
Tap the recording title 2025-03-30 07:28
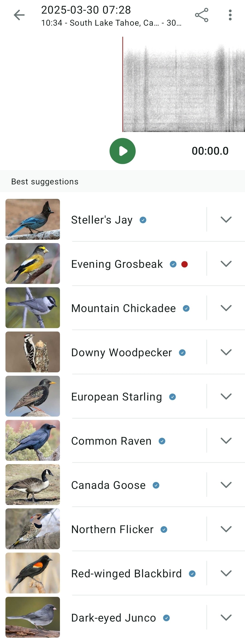[x=86, y=10]
